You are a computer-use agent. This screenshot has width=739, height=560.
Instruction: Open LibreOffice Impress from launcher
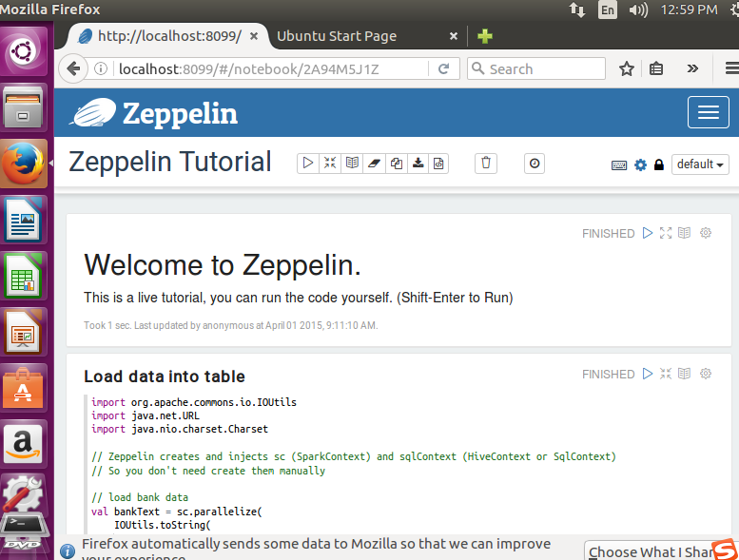point(24,332)
